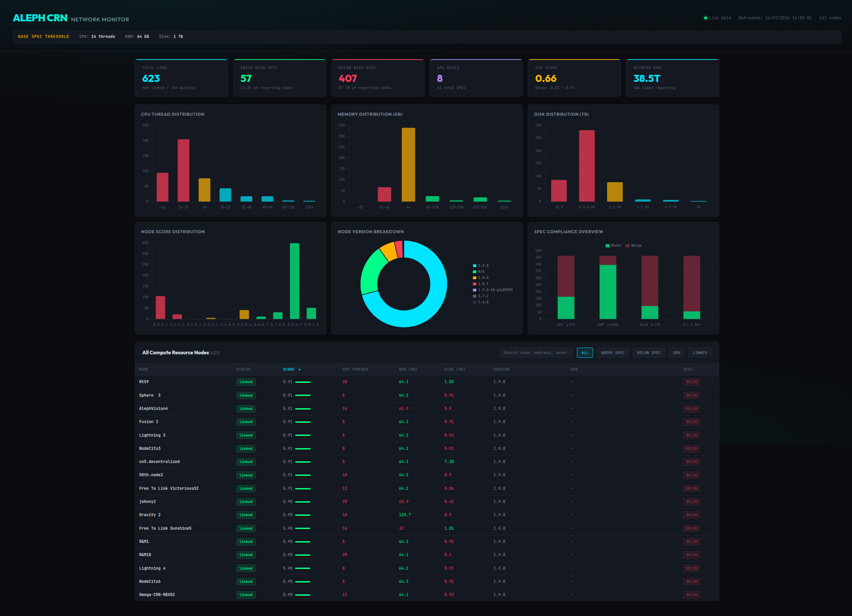Select the GPU filter tab
The width and height of the screenshot is (852, 616).
pyautogui.click(x=676, y=353)
